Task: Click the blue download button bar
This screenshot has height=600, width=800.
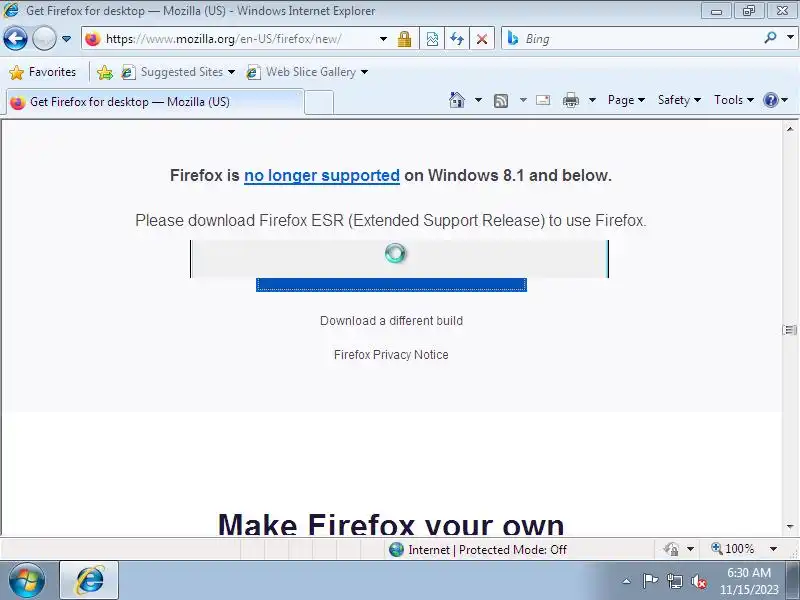Action: tap(391, 285)
